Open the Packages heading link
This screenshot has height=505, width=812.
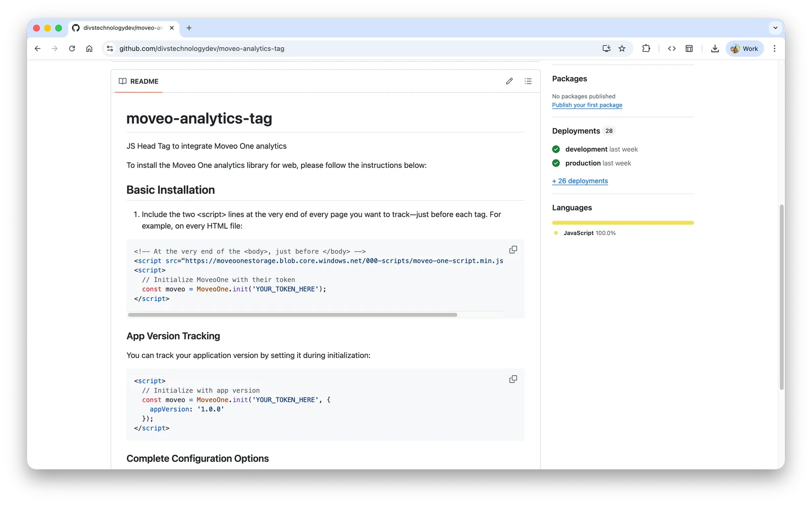pyautogui.click(x=569, y=79)
